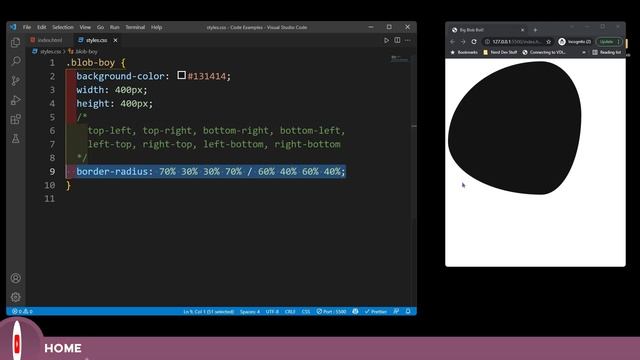Open the Explorer view in the activity bar
The width and height of the screenshot is (640, 360).
(16, 42)
